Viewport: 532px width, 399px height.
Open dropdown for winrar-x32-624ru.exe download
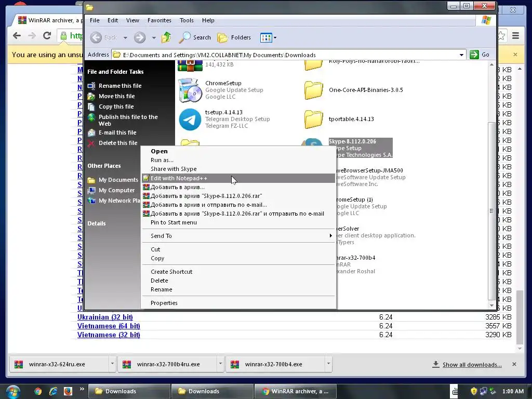click(112, 364)
